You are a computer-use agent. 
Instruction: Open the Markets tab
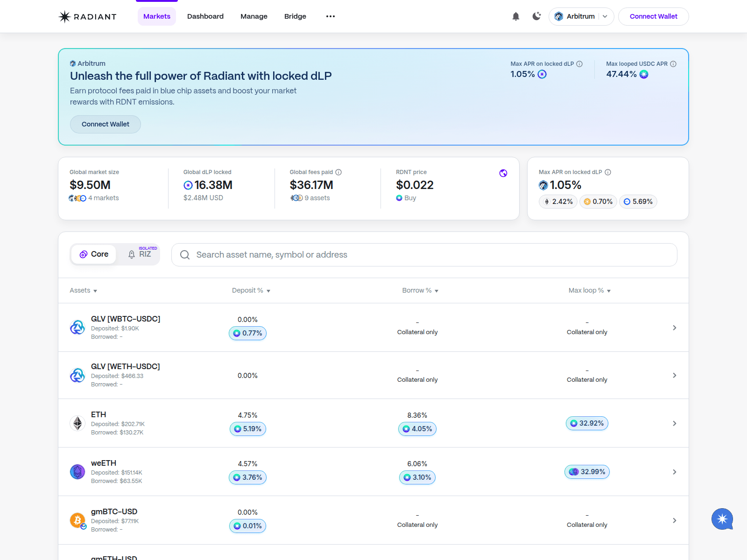pos(157,16)
